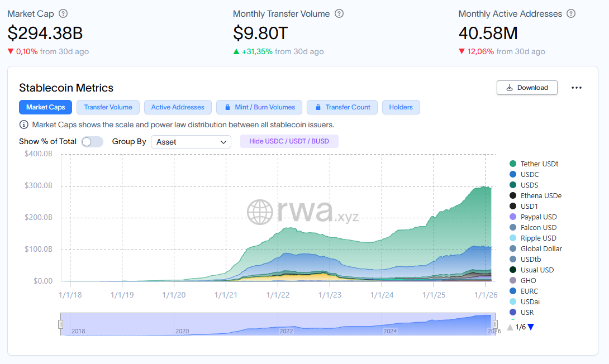The width and height of the screenshot is (609, 364).
Task: Open the Transfer Count tab
Action: [x=342, y=107]
